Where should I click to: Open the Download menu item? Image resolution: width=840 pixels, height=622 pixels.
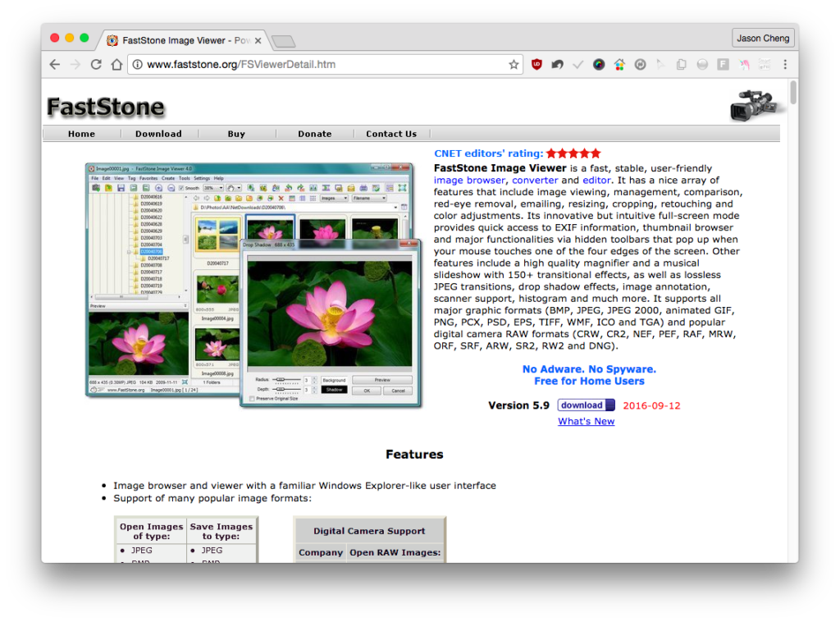tap(158, 134)
